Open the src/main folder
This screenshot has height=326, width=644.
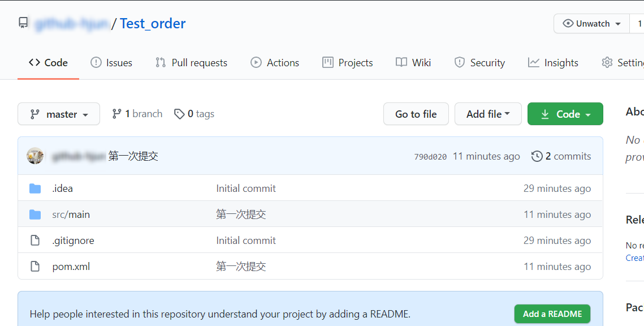(x=71, y=214)
